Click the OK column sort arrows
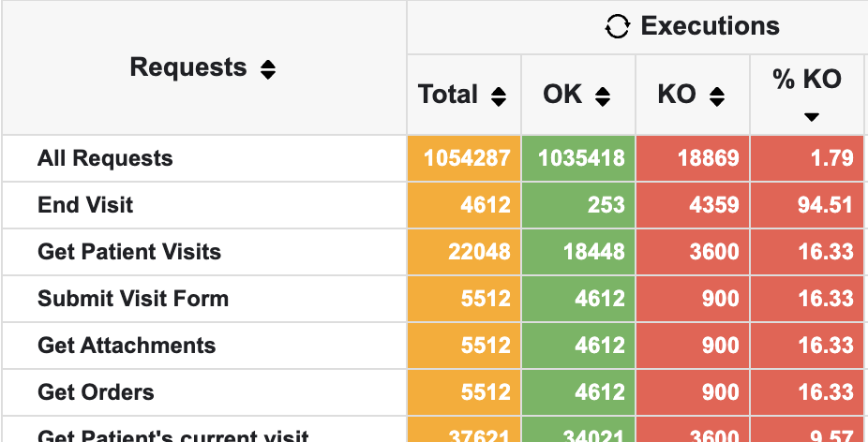 click(x=603, y=96)
